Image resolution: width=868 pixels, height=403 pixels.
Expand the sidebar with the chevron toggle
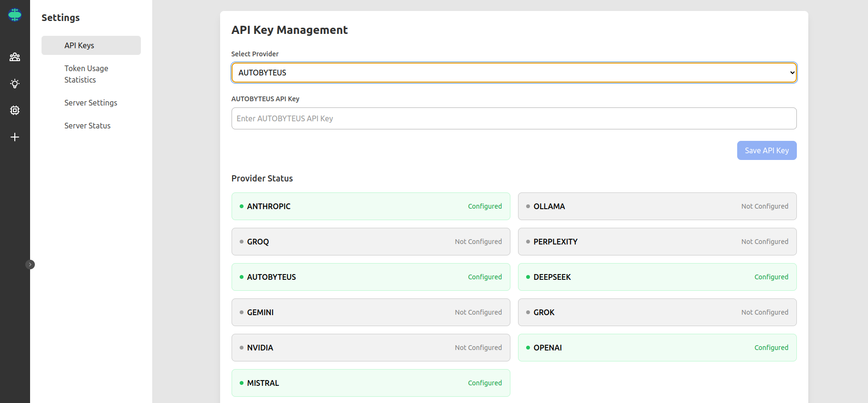[30, 265]
